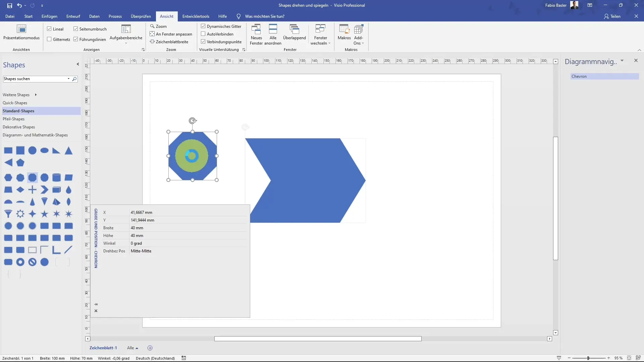Add a new page with the plus button

point(150,348)
